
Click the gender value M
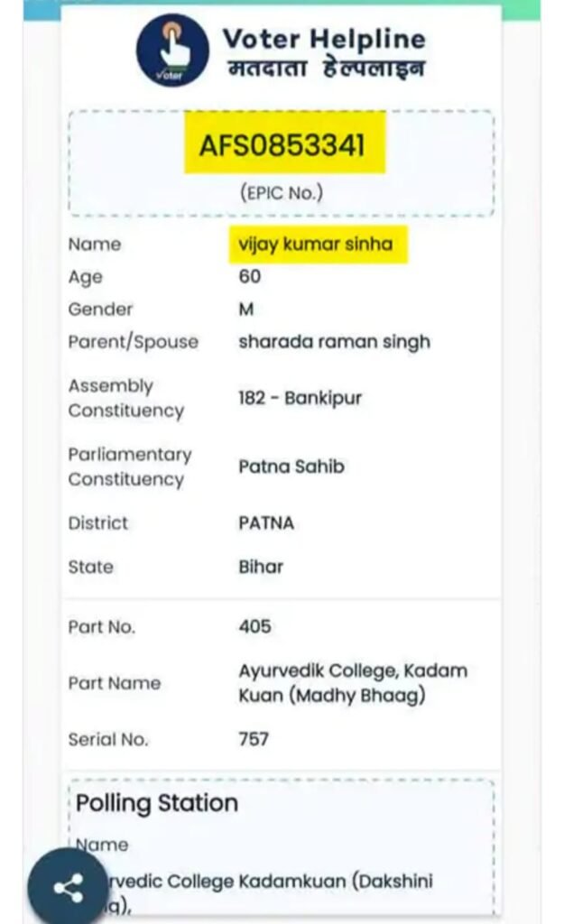tap(246, 309)
